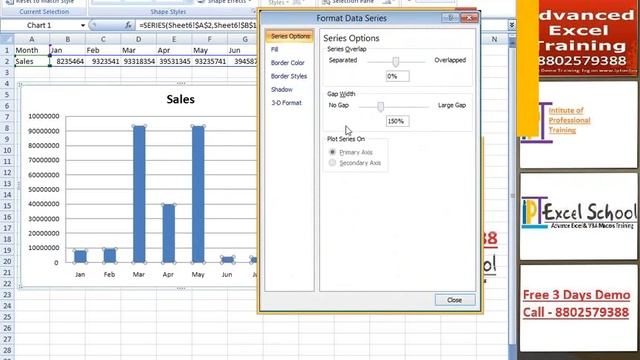640x360 pixels.
Task: Click the Feb bar in chart
Action: [110, 256]
